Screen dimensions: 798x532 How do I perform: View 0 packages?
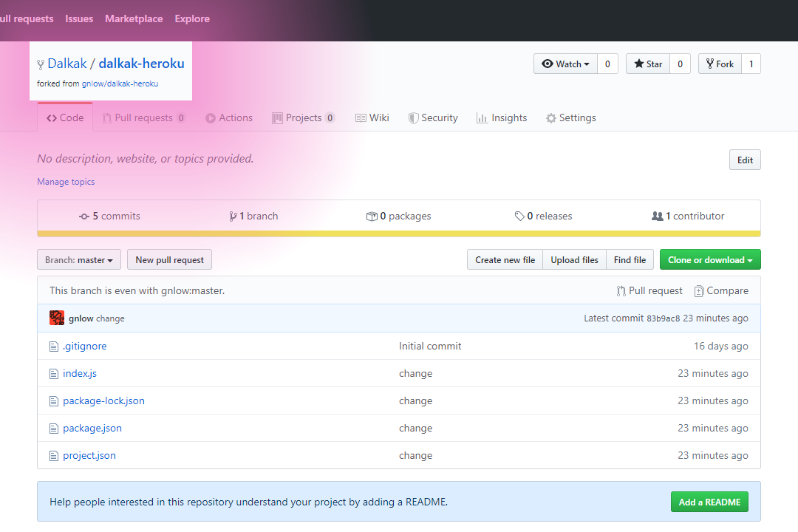pyautogui.click(x=398, y=216)
